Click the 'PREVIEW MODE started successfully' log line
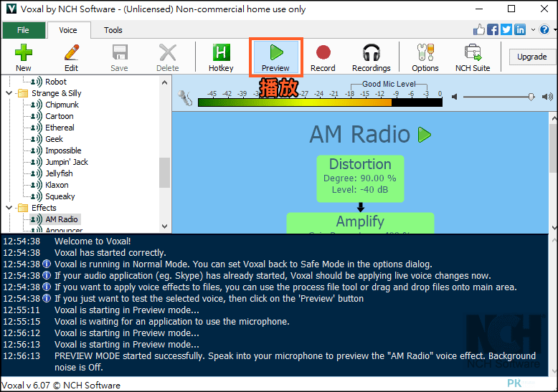 295,361
